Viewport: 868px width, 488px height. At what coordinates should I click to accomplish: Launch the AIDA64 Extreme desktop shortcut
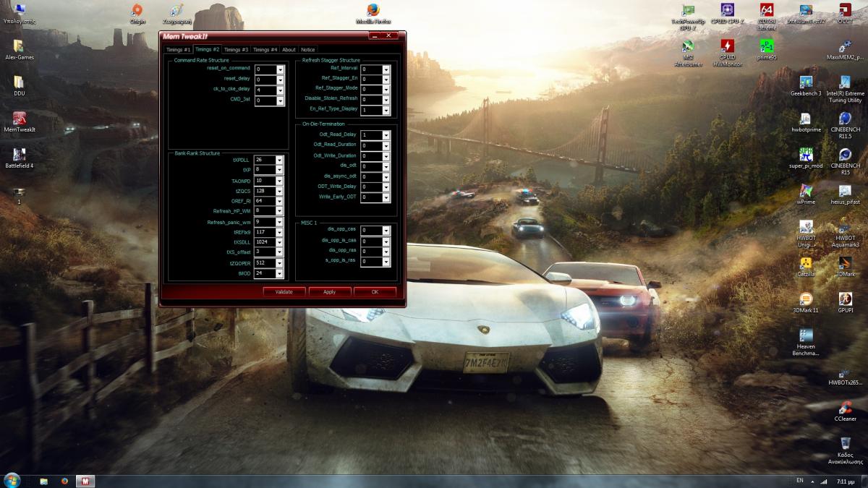(x=767, y=15)
